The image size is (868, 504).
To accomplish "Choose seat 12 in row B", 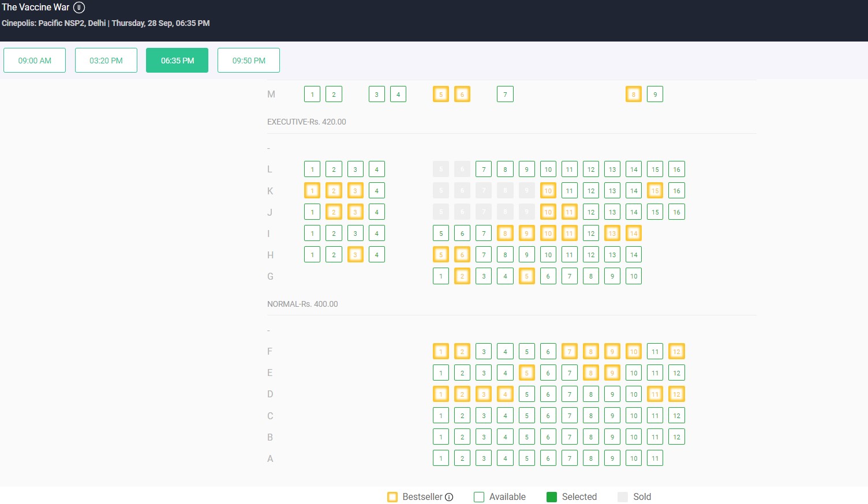I will [x=676, y=437].
